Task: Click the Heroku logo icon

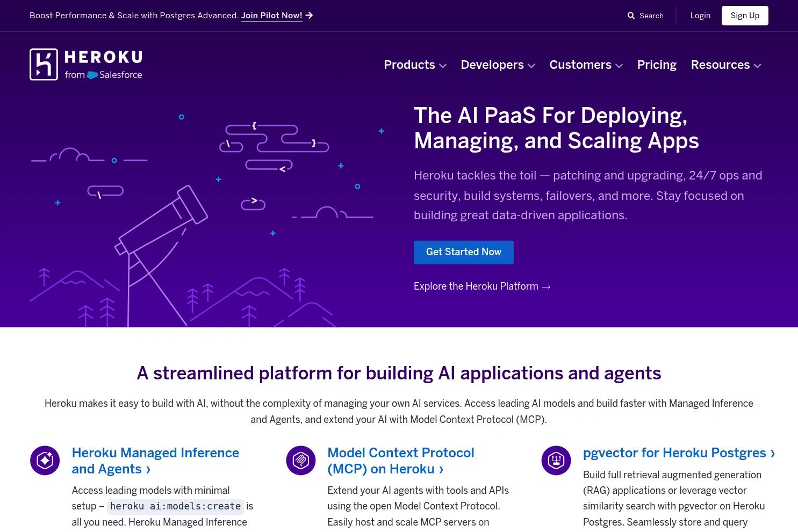Action: (x=44, y=64)
